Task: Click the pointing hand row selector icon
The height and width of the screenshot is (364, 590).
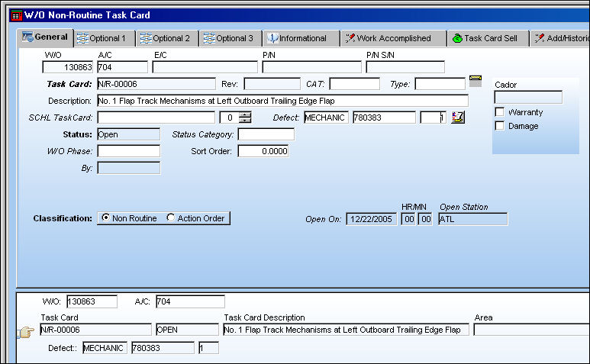Action: pos(26,333)
